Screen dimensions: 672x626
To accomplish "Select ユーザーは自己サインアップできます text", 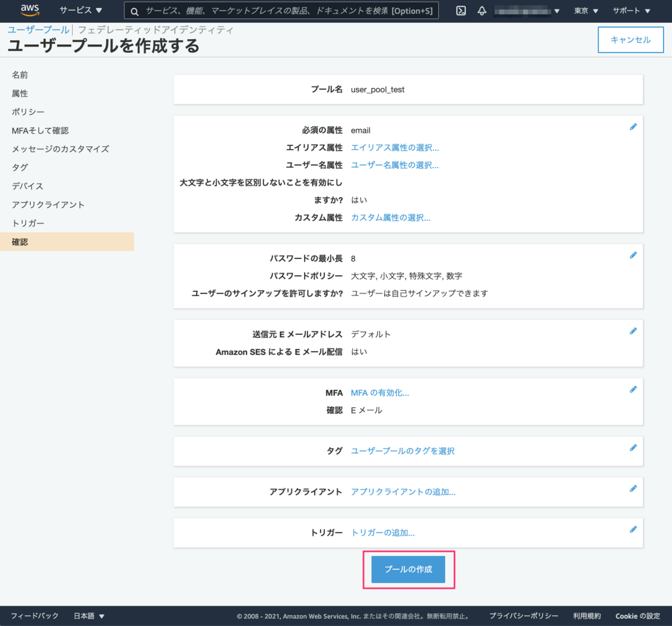I will (419, 293).
